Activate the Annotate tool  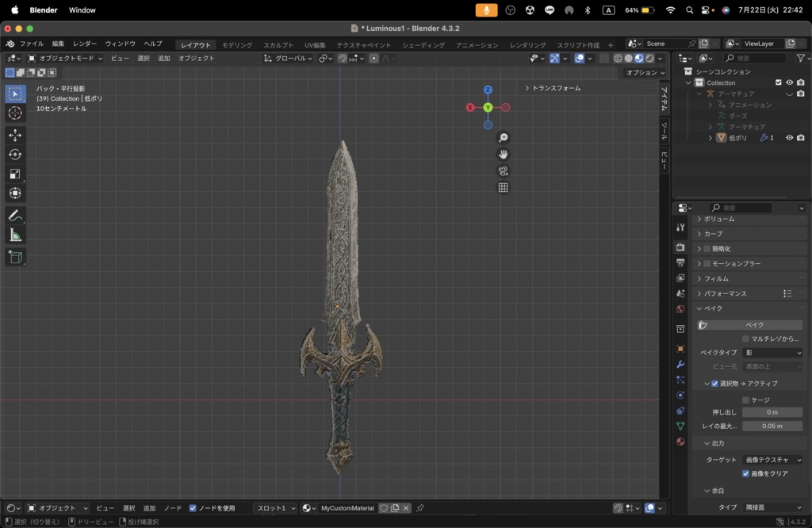coord(16,214)
